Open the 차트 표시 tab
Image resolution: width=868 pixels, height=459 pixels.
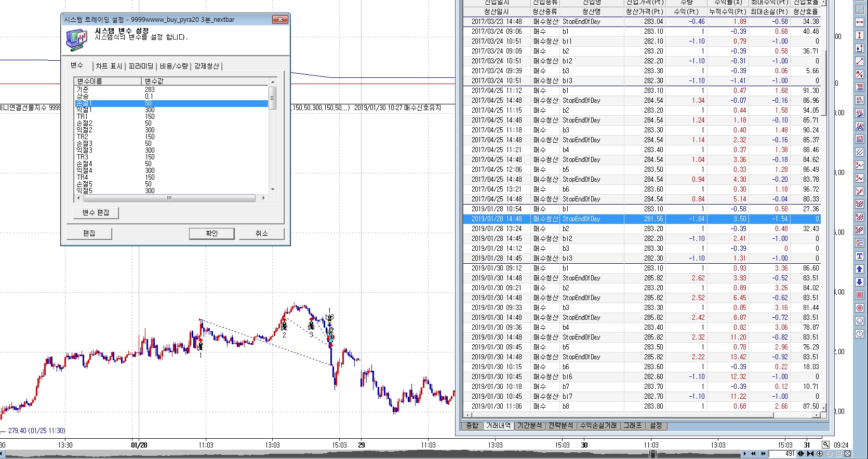tap(109, 66)
